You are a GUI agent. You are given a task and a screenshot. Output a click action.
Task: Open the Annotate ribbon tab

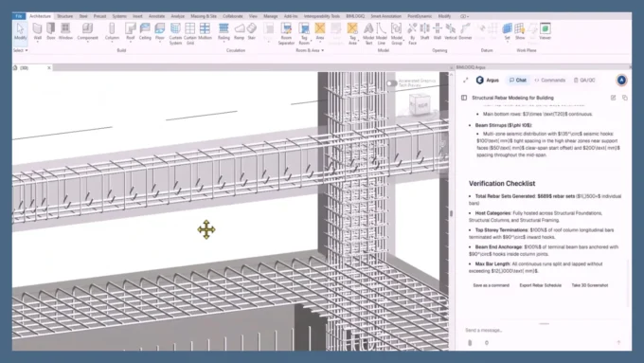point(156,16)
